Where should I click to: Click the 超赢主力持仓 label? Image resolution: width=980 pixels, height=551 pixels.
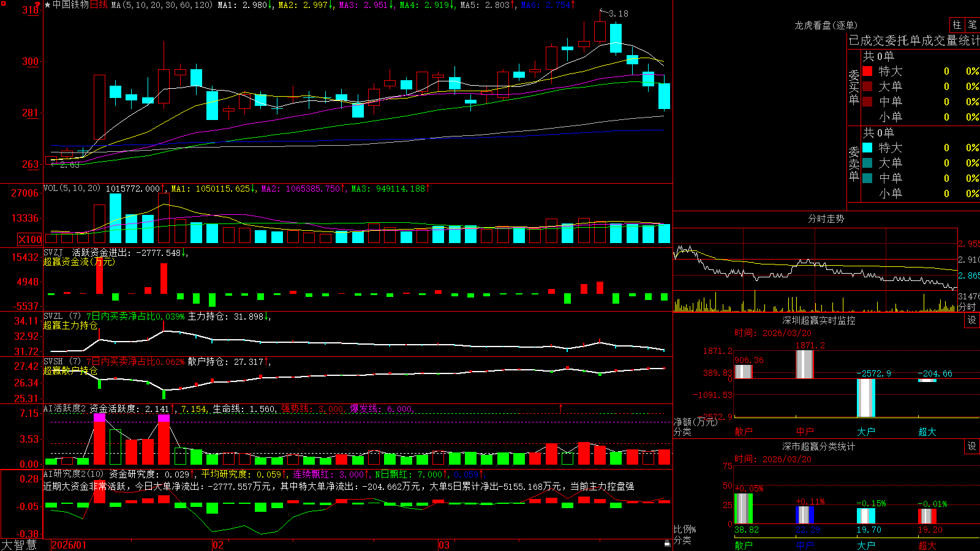pyautogui.click(x=70, y=325)
